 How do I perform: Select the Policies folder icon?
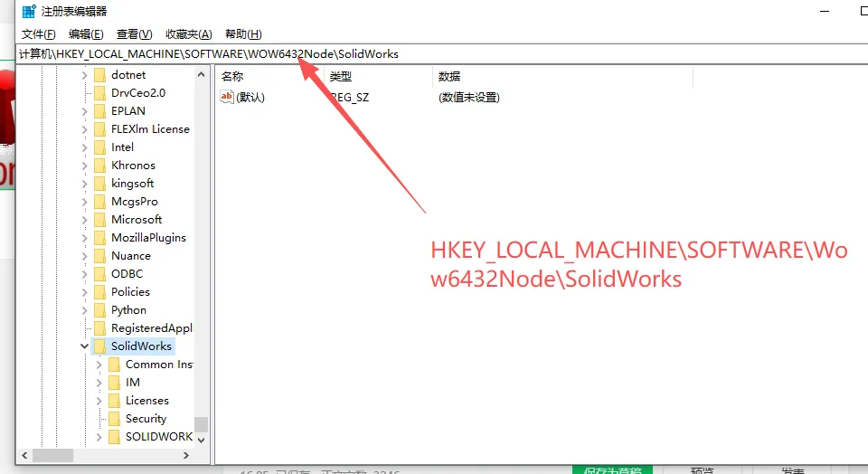click(99, 292)
